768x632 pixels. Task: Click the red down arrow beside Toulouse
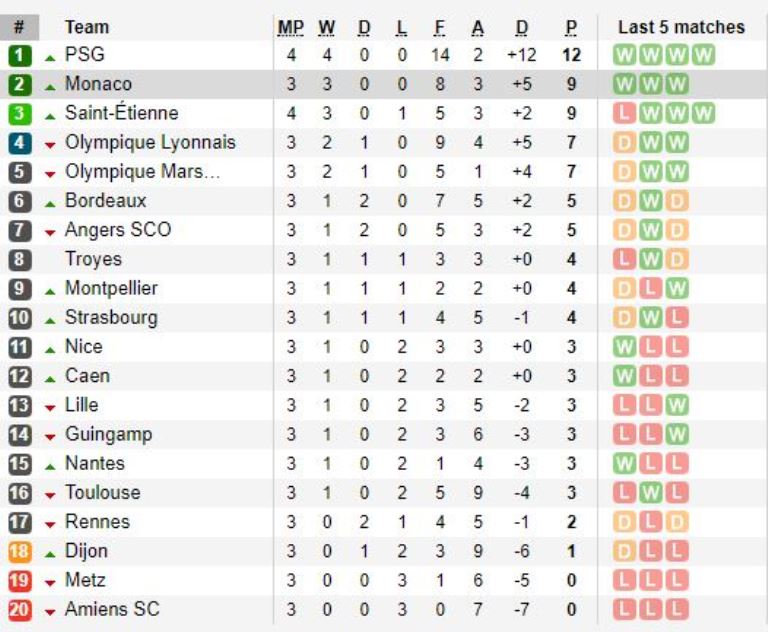[x=50, y=496]
